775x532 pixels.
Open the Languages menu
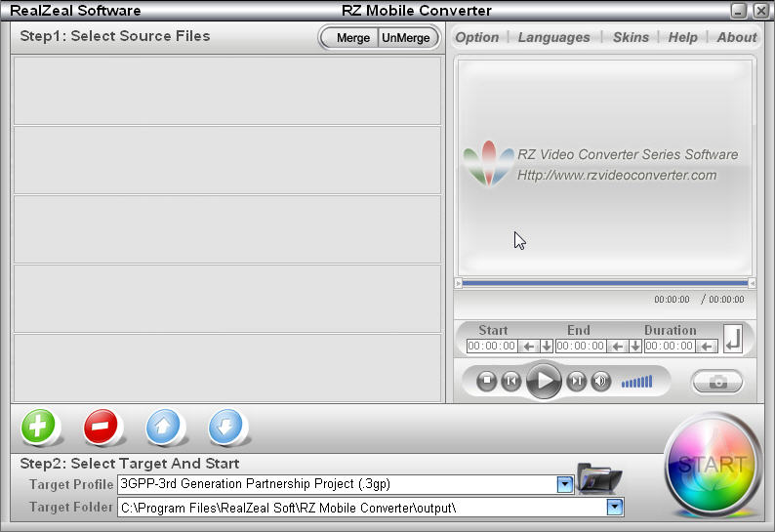pyautogui.click(x=553, y=37)
